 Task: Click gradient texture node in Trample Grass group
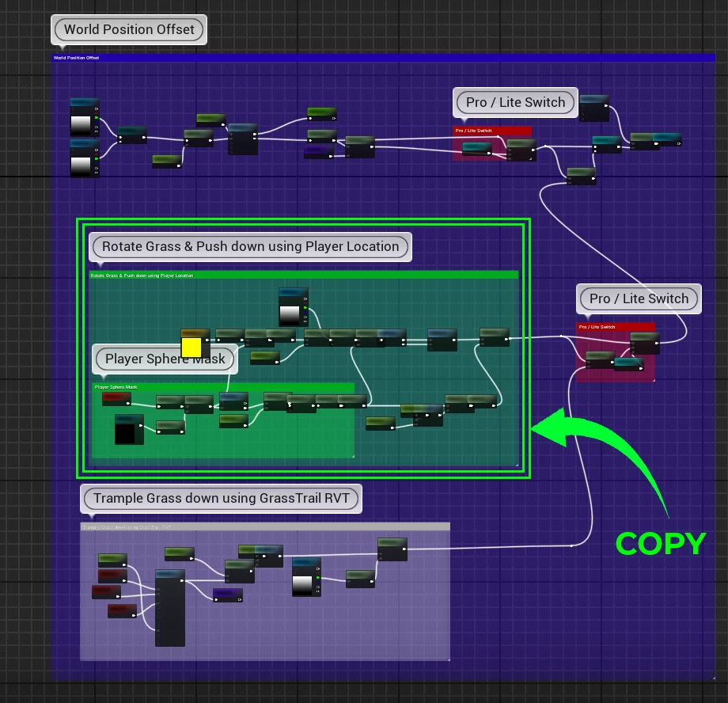[x=305, y=584]
